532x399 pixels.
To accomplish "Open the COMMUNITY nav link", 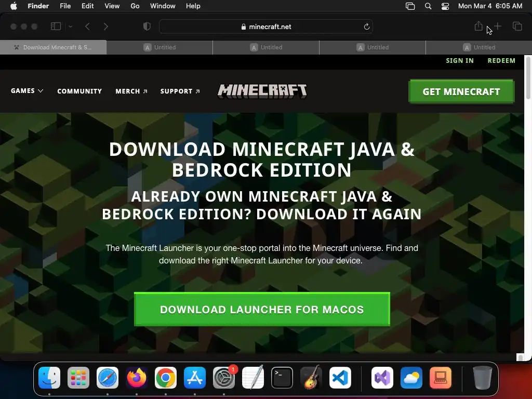I will pyautogui.click(x=79, y=91).
